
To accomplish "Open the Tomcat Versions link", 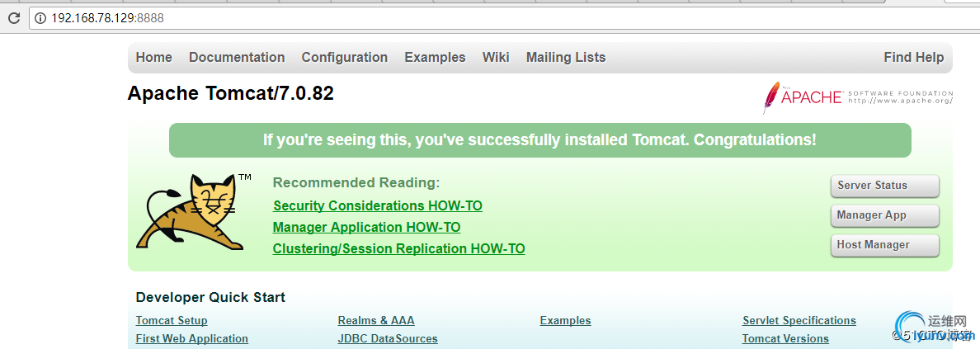I will [785, 339].
